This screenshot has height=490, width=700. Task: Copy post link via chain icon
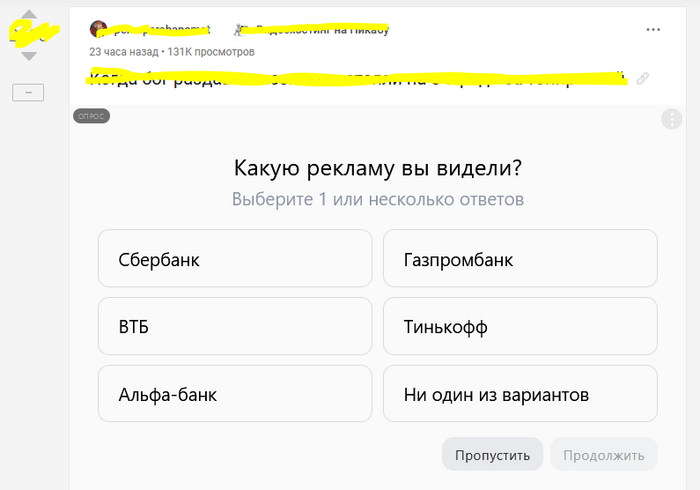[642, 79]
